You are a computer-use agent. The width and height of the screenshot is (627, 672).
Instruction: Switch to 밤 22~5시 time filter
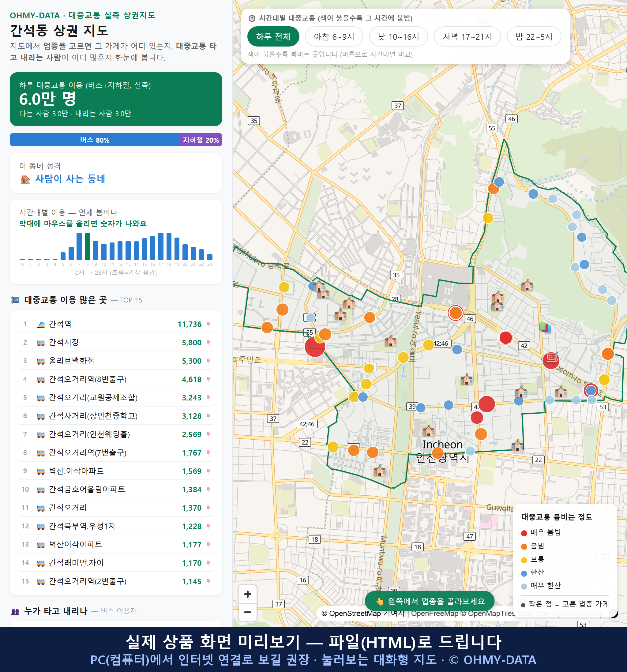coord(534,36)
